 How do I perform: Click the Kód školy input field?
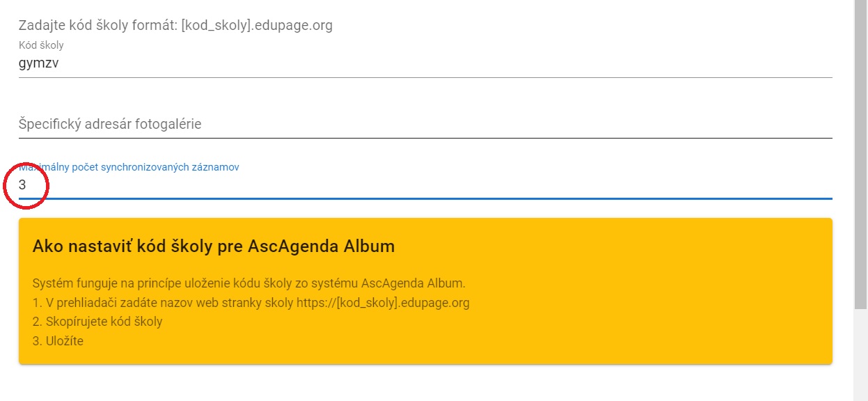click(425, 63)
